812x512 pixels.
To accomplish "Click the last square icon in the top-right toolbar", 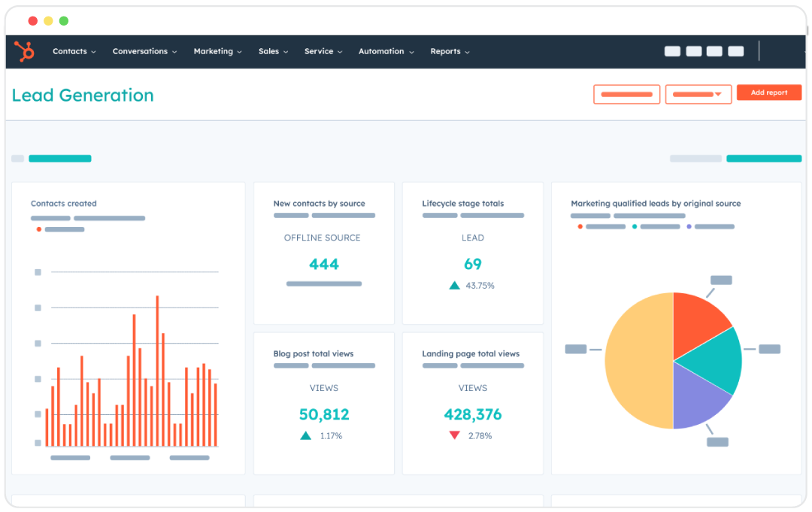I will coord(735,51).
